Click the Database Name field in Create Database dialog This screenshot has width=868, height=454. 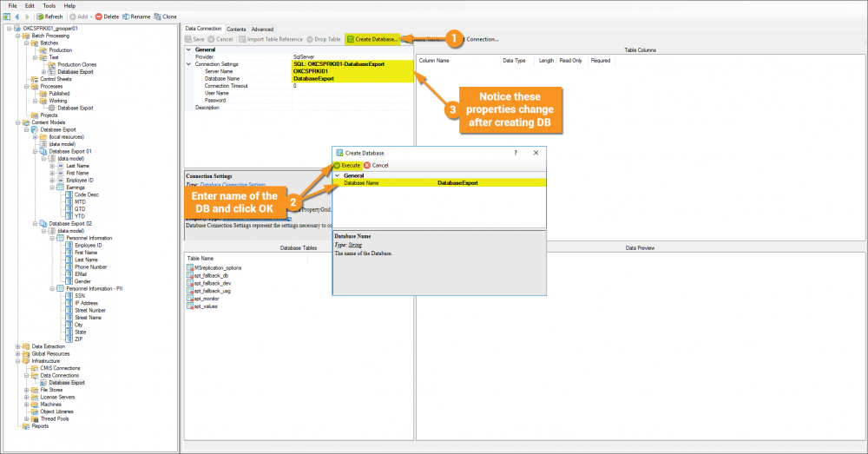439,182
